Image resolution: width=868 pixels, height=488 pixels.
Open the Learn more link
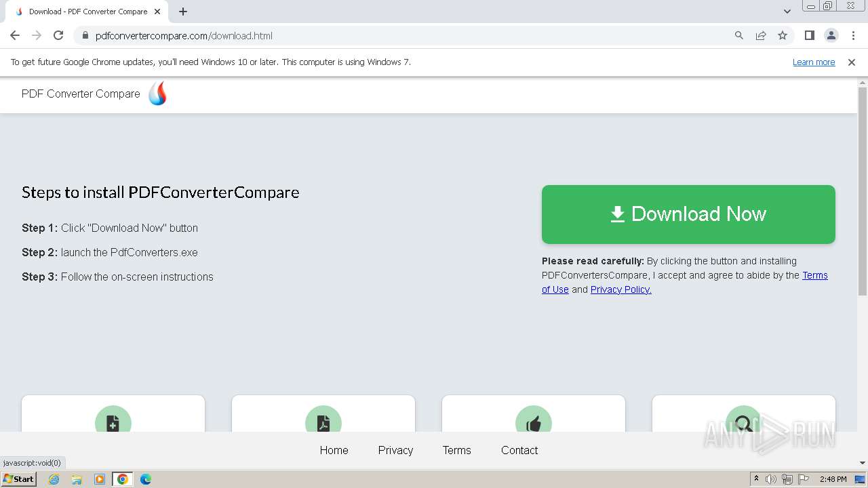point(814,62)
